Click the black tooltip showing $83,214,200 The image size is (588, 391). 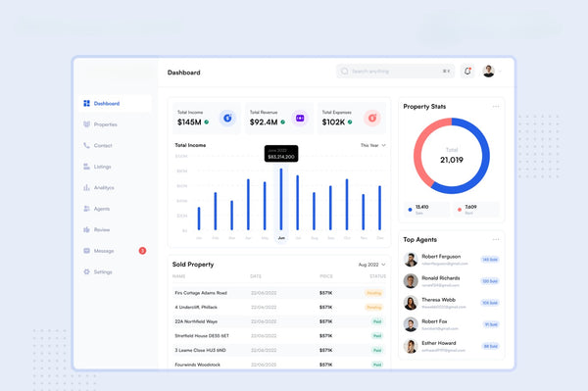281,154
